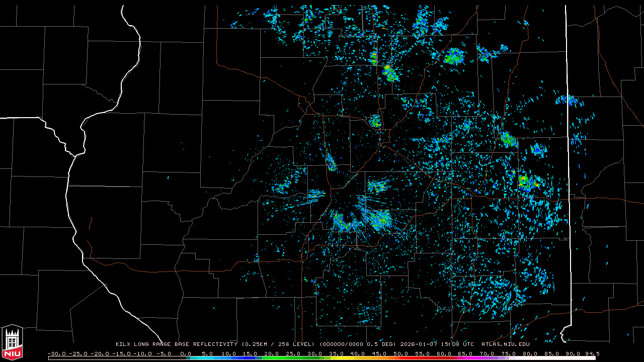This screenshot has width=644, height=362.
Task: Click the KILX Long Range Base Reflectivity title
Action: tap(176, 344)
